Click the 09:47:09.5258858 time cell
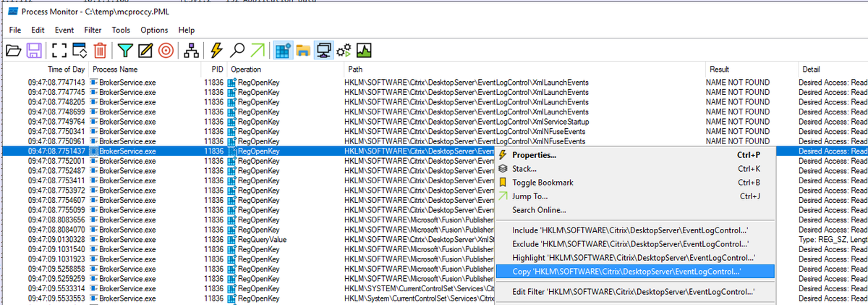The width and height of the screenshot is (868, 305). pyautogui.click(x=56, y=269)
